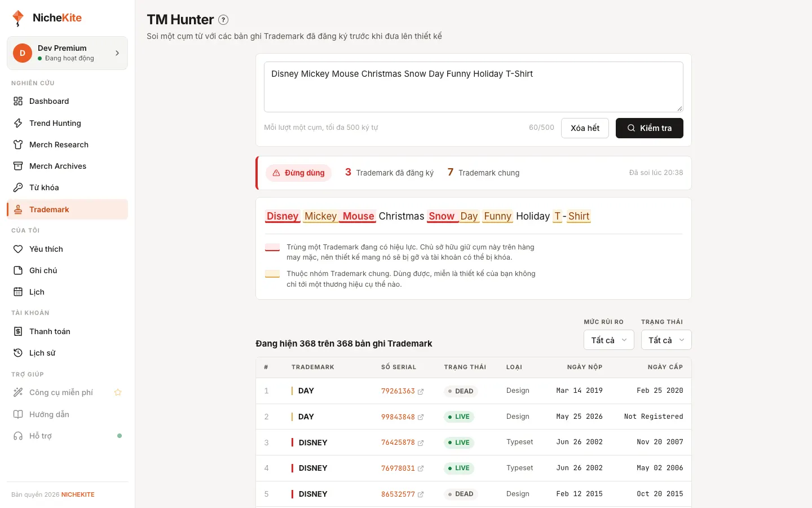
Task: Open Trend Hunting from sidebar
Action: tap(68, 123)
